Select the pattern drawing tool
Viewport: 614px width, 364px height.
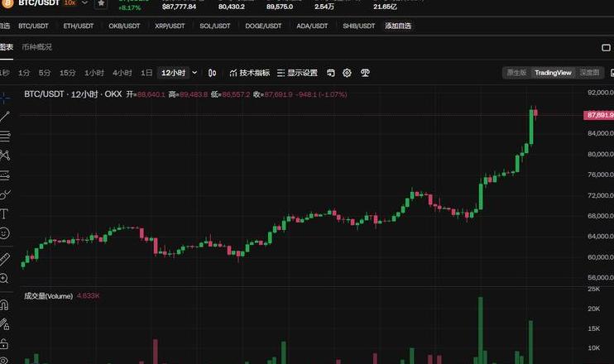point(5,156)
